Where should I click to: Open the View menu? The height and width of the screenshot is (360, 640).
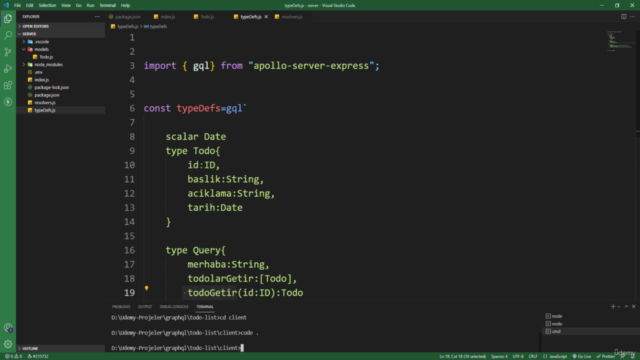click(66, 5)
